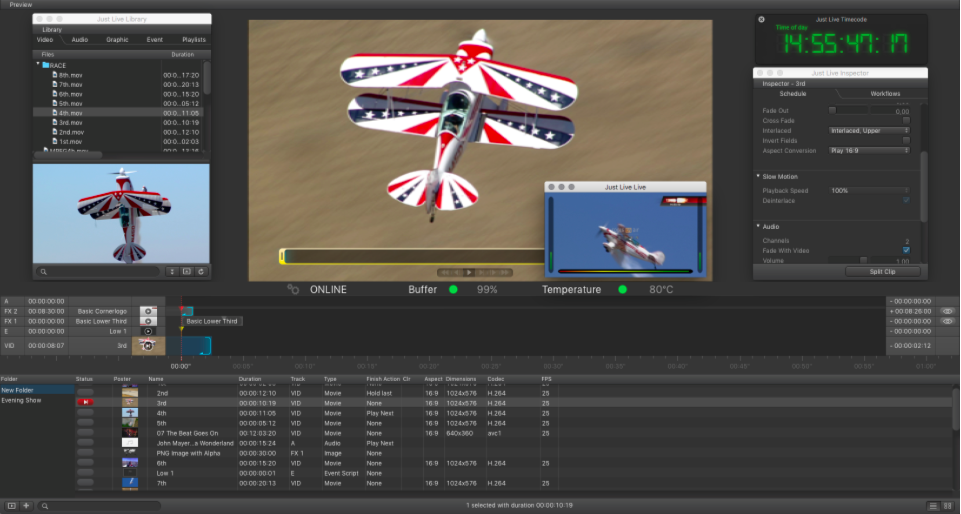The width and height of the screenshot is (961, 514).
Task: Click the camera icon on the FX 2 track
Action: [x=148, y=311]
